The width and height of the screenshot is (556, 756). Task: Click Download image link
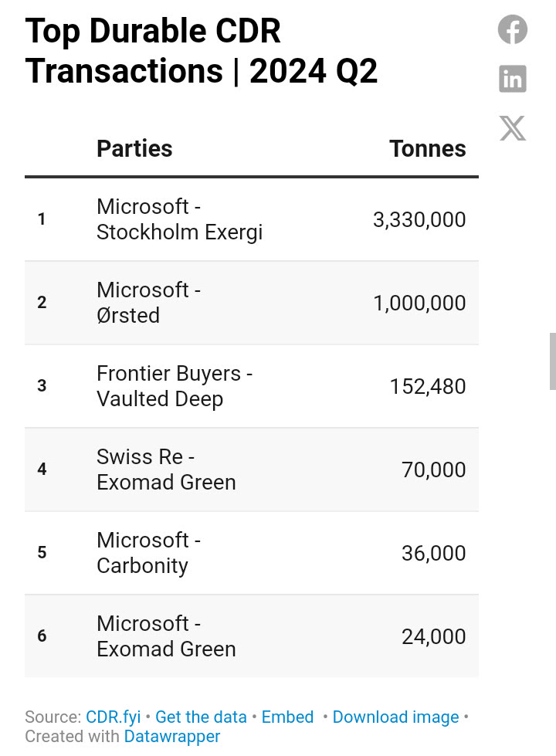(x=396, y=717)
